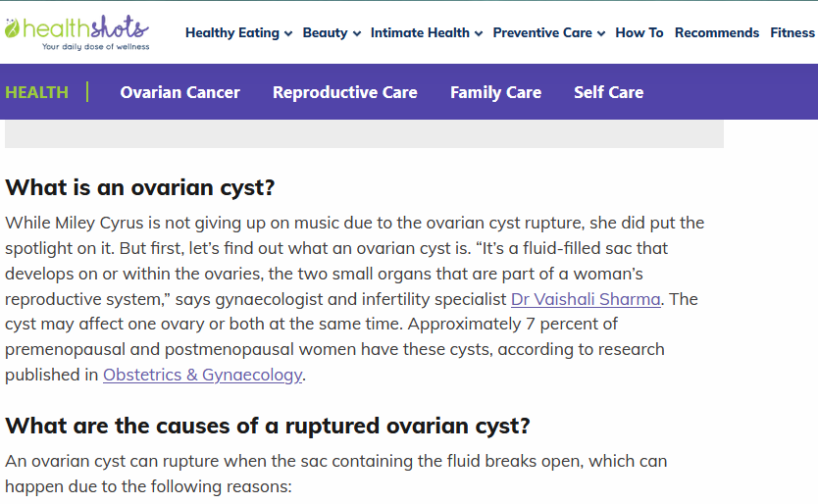Open the Obstetrics & Gynaecology link
The width and height of the screenshot is (818, 504).
point(202,375)
